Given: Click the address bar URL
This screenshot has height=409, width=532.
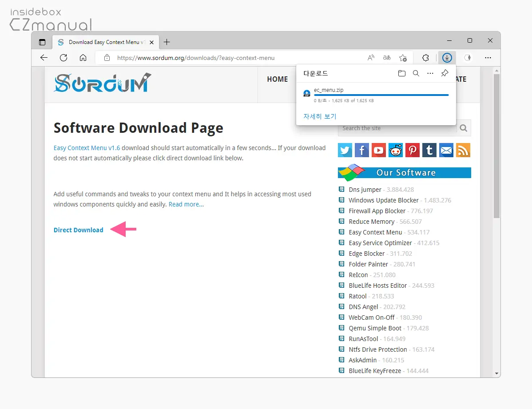Looking at the screenshot, I should click(x=196, y=58).
